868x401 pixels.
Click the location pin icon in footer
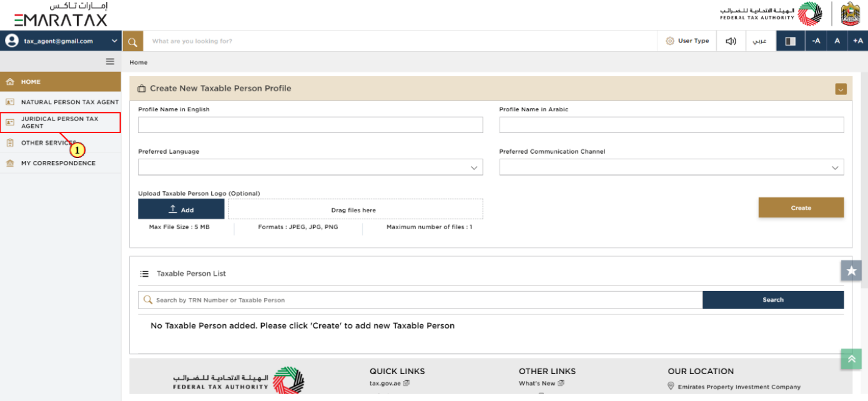coord(671,387)
